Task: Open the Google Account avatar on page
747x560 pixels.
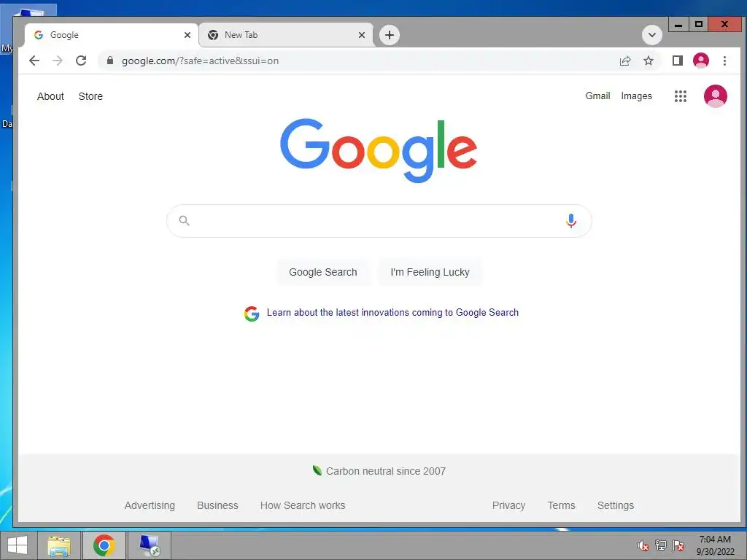Action: (715, 96)
